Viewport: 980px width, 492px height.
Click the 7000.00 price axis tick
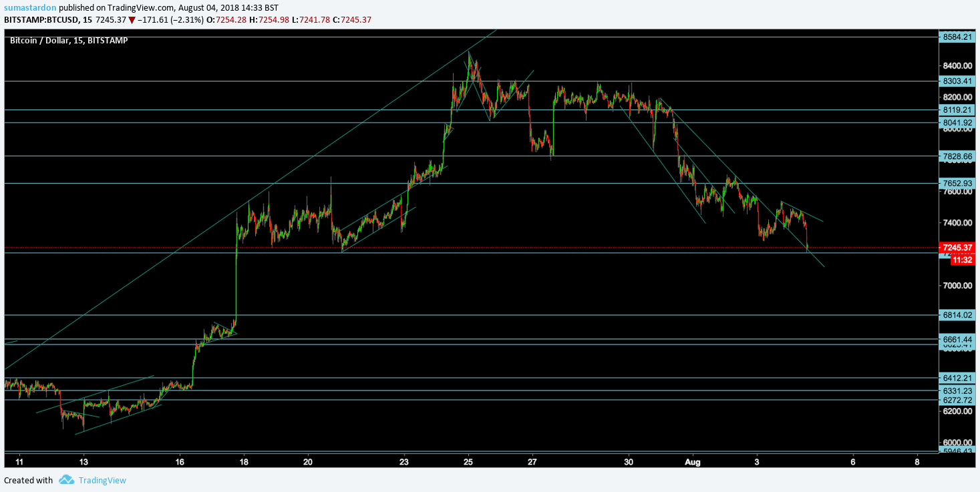[957, 285]
